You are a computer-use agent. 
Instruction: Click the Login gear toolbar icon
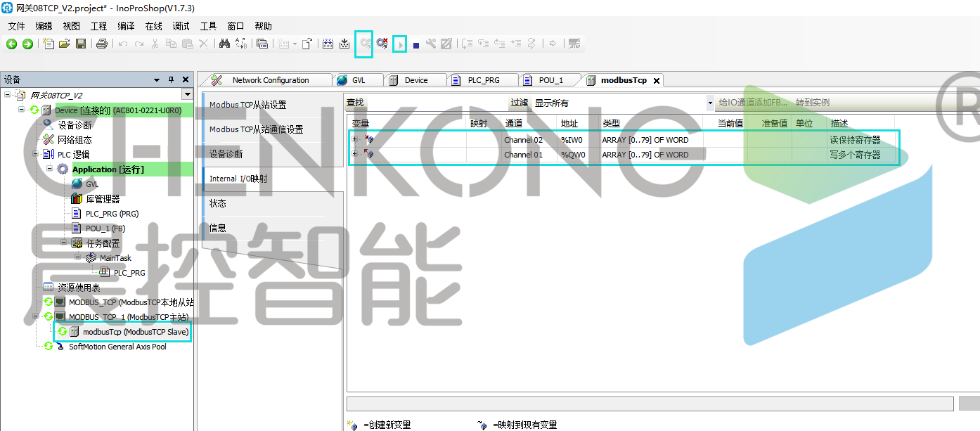click(365, 44)
